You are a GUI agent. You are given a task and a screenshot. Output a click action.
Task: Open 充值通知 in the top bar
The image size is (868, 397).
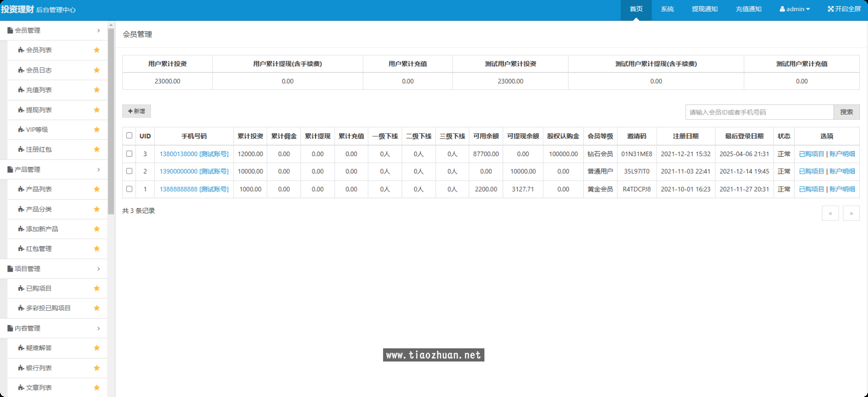748,9
